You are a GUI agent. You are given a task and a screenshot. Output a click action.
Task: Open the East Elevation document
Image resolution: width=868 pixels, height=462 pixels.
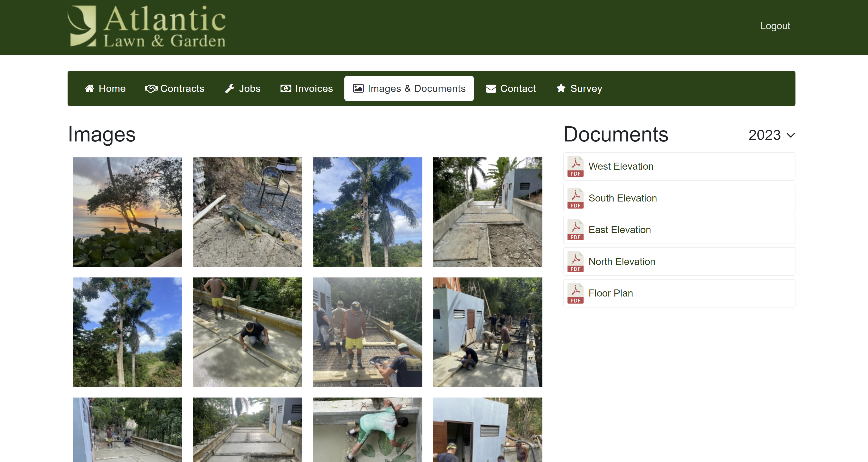pos(679,230)
